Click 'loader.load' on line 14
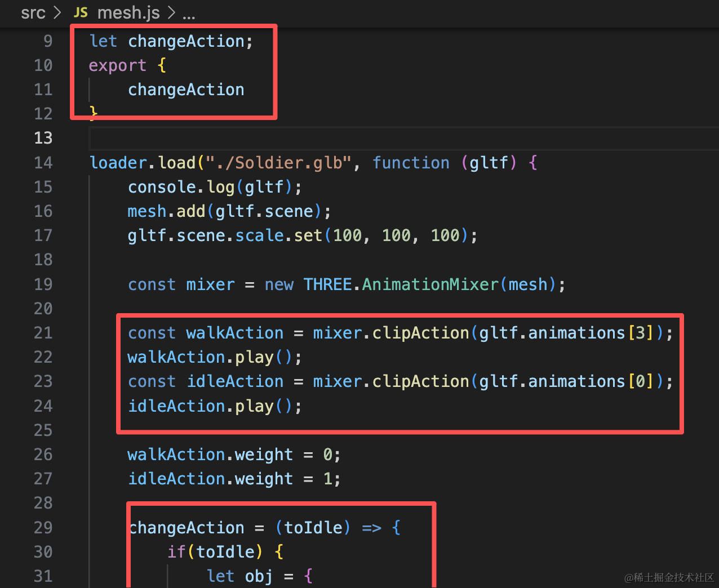The image size is (719, 588). click(x=143, y=163)
